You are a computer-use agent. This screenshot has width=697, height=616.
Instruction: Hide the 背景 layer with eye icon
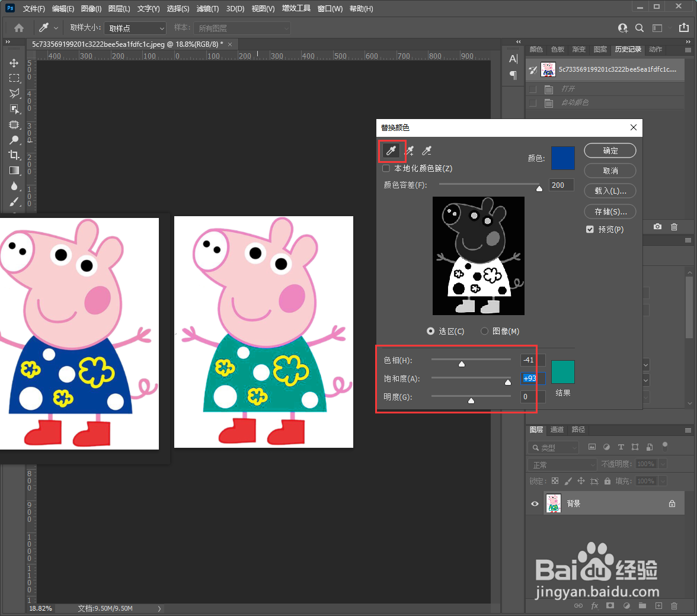(535, 503)
